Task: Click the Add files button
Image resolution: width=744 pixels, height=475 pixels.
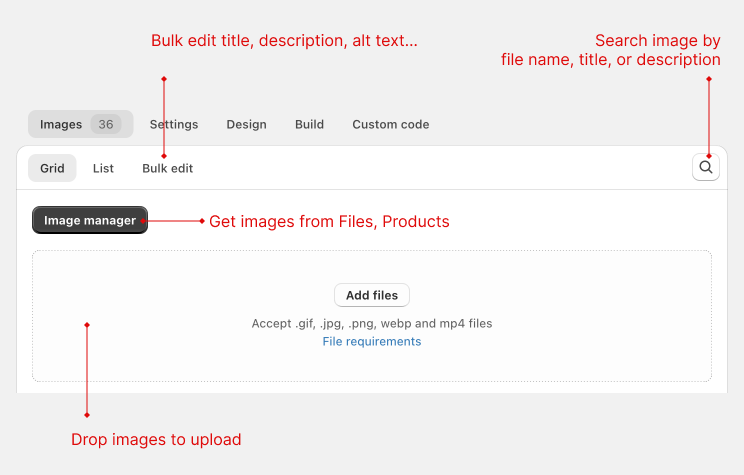Action: 372,295
